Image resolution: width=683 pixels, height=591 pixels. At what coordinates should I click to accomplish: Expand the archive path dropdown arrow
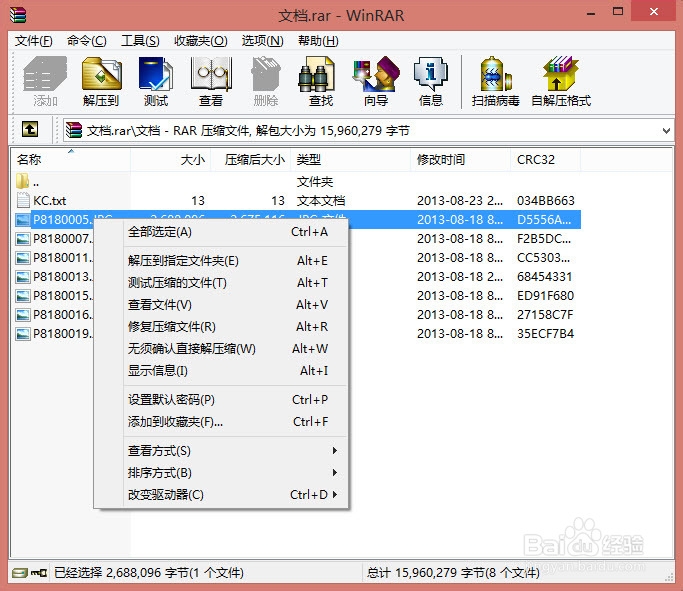[666, 130]
